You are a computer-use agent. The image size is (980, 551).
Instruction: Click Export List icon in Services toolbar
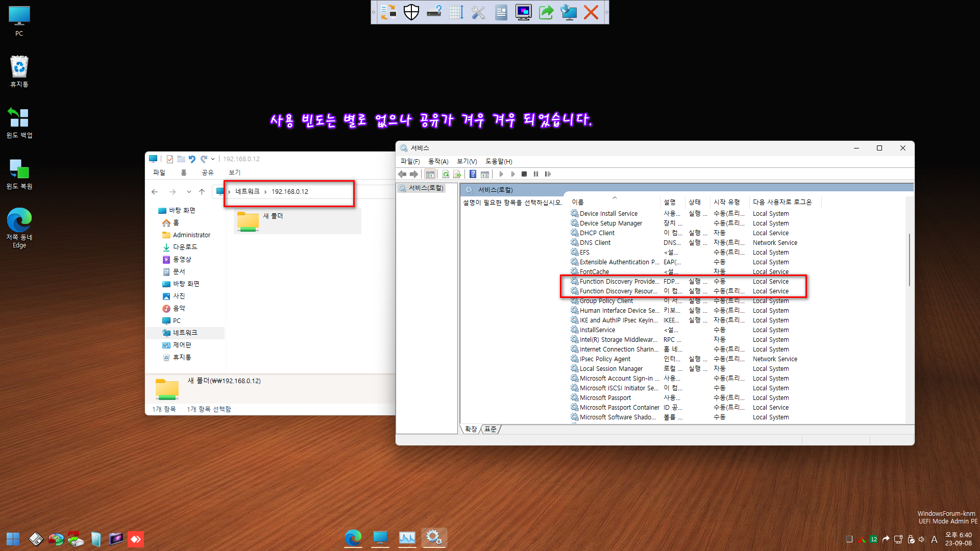[457, 174]
